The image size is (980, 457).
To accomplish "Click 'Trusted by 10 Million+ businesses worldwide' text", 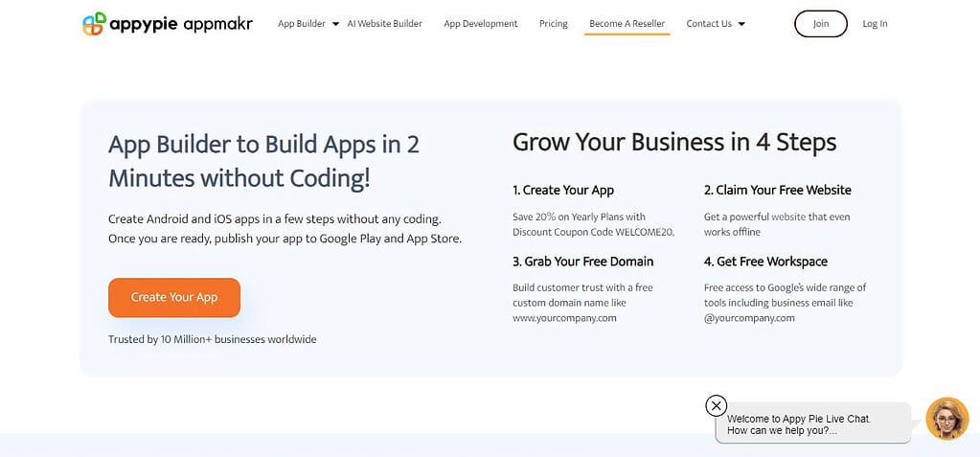I will [x=213, y=339].
